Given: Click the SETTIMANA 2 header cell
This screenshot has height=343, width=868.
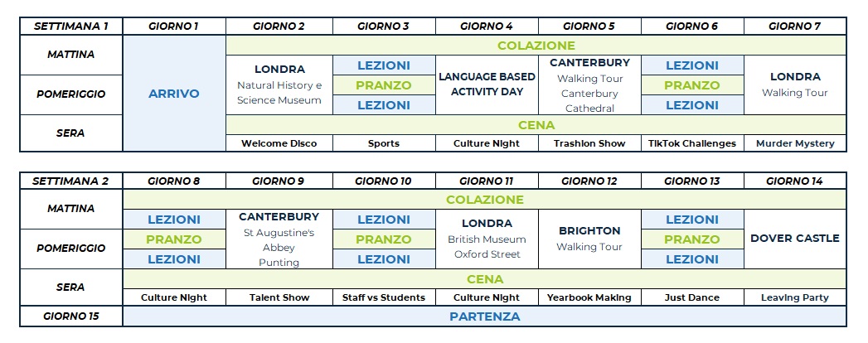Looking at the screenshot, I should tap(71, 181).
